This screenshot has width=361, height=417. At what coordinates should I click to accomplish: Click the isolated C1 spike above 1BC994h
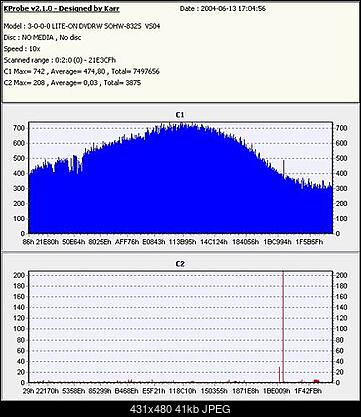(x=284, y=168)
